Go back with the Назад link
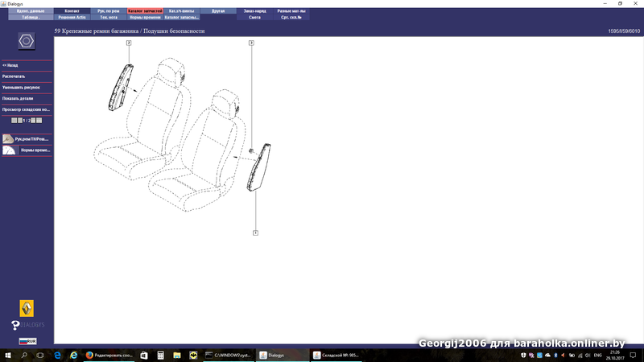Viewport: 644px width, 362px height. click(10, 65)
